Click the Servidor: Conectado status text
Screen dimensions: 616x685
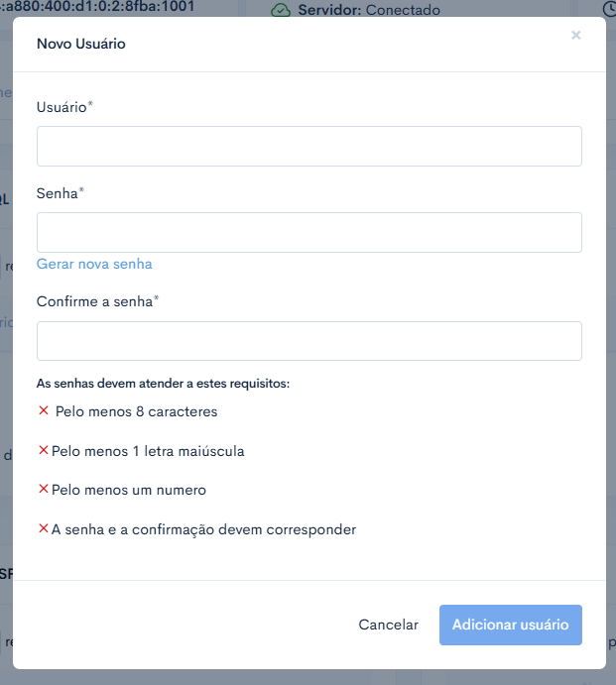click(369, 10)
